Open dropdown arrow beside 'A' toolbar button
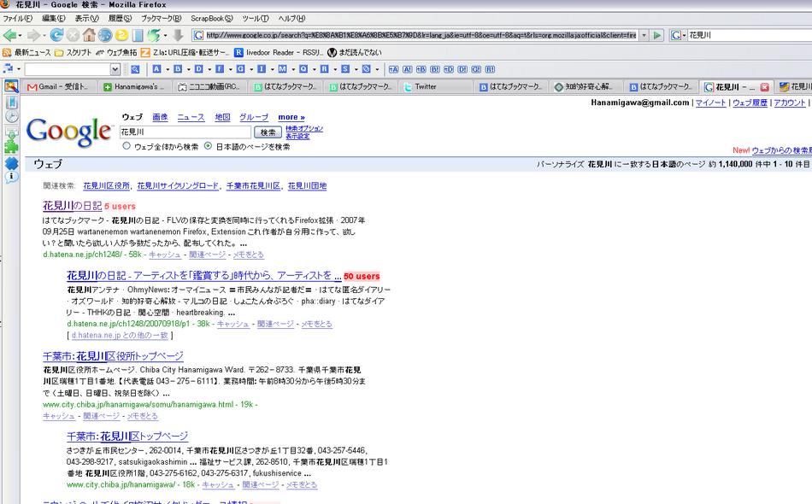 tap(168, 69)
